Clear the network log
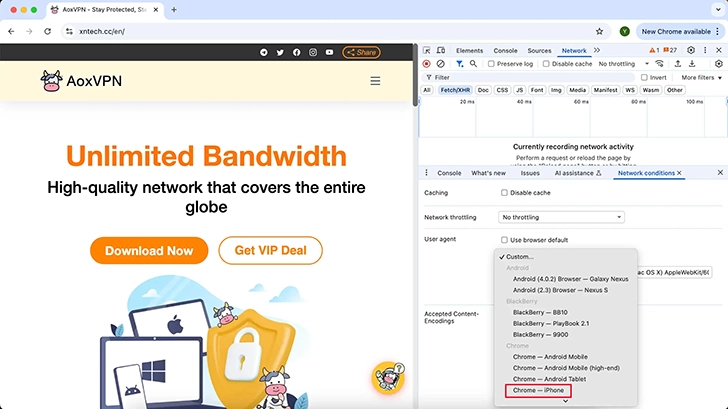The height and width of the screenshot is (409, 728). (x=440, y=64)
